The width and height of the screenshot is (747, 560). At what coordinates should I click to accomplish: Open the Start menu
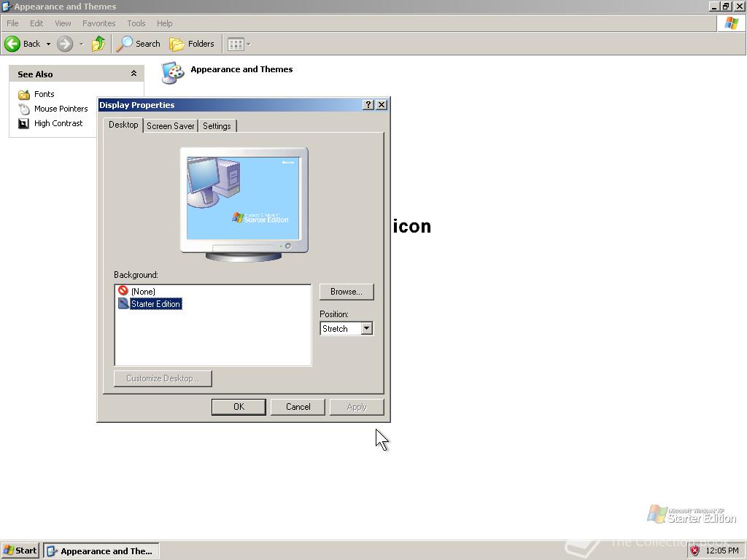point(20,551)
